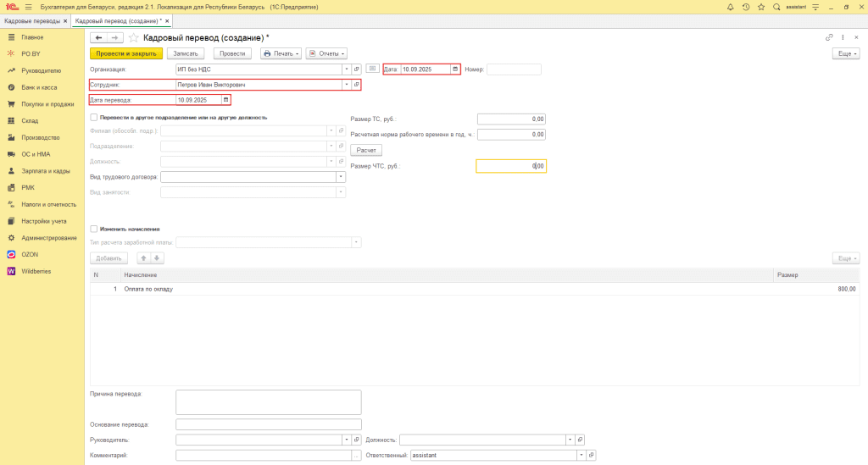Click the Размер ЧТС input field

511,166
